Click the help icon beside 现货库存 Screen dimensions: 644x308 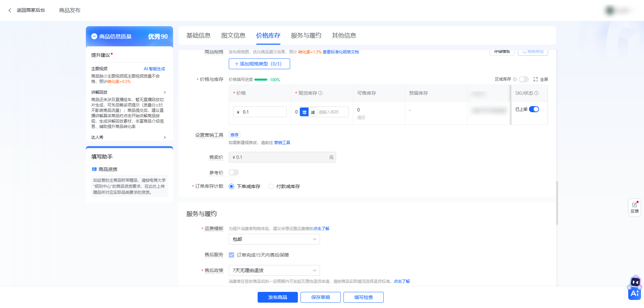320,93
